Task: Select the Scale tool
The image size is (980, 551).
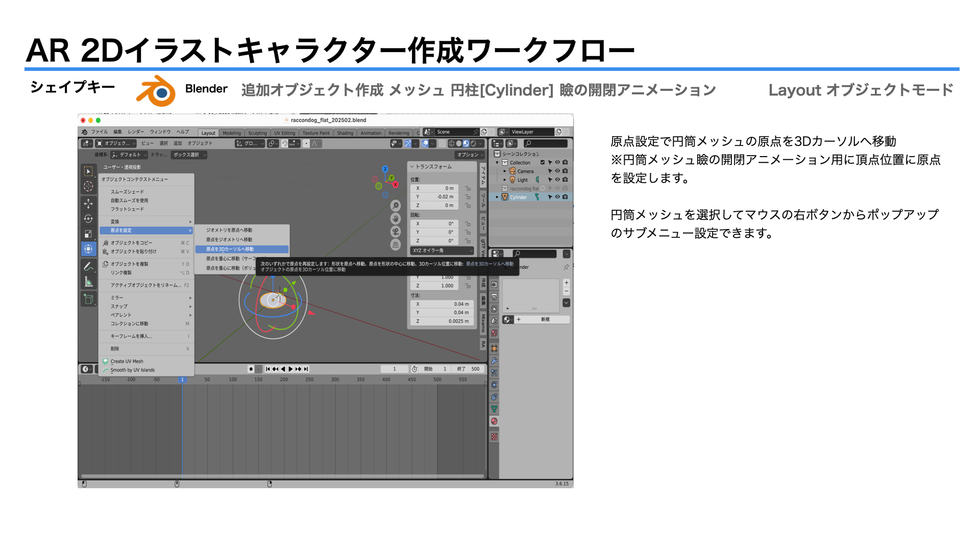Action: (88, 234)
